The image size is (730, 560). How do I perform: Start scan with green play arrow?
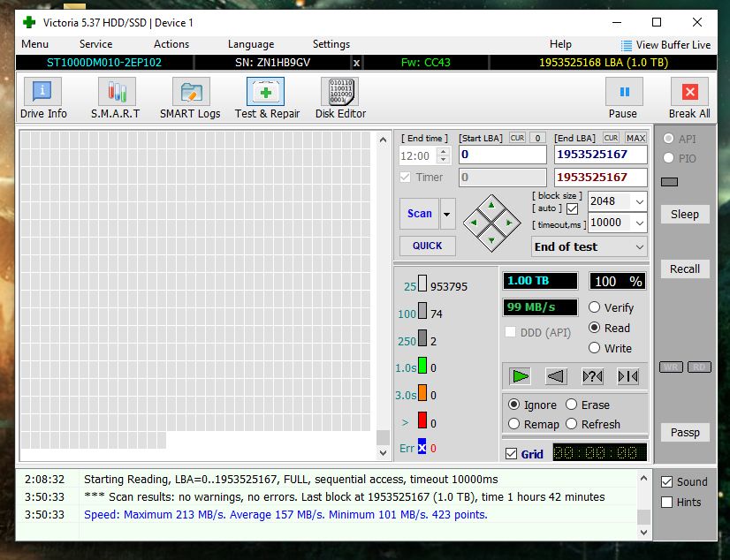[x=520, y=376]
